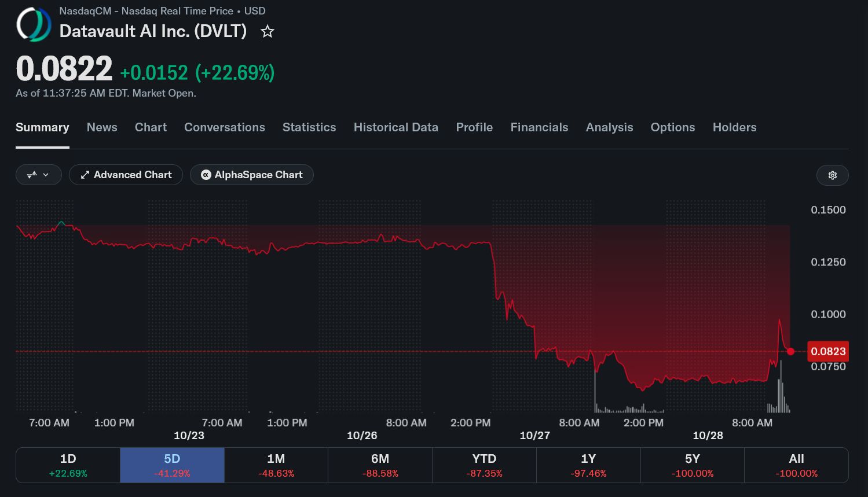
Task: Select the All time range
Action: tap(796, 465)
